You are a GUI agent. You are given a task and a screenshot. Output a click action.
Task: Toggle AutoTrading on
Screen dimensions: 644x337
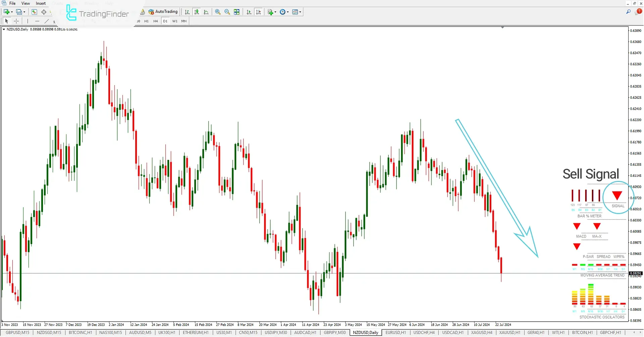click(x=163, y=11)
